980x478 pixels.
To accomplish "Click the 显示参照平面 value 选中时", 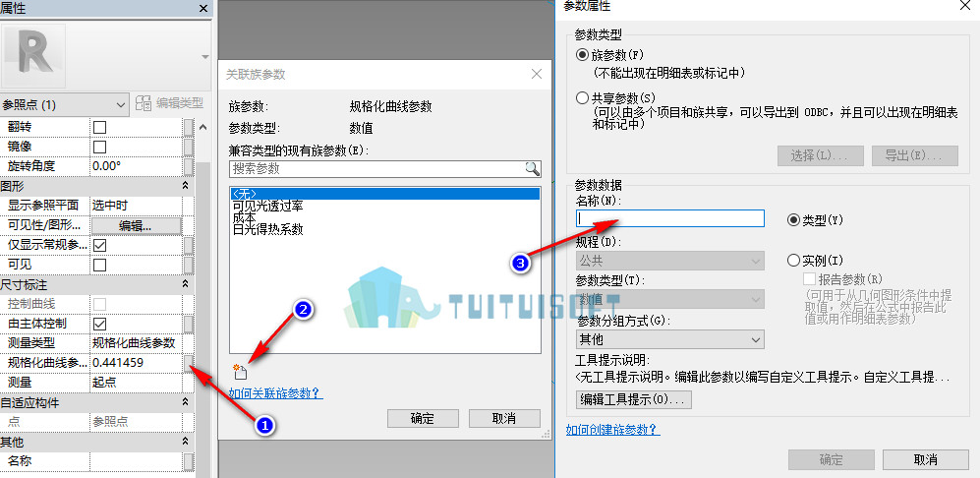I will 137,206.
